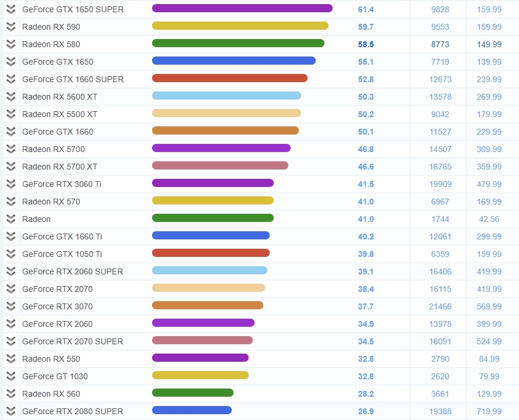Click the score 21466 for GeForce RTX 3070
Image resolution: width=519 pixels, height=420 pixels.
tap(440, 306)
